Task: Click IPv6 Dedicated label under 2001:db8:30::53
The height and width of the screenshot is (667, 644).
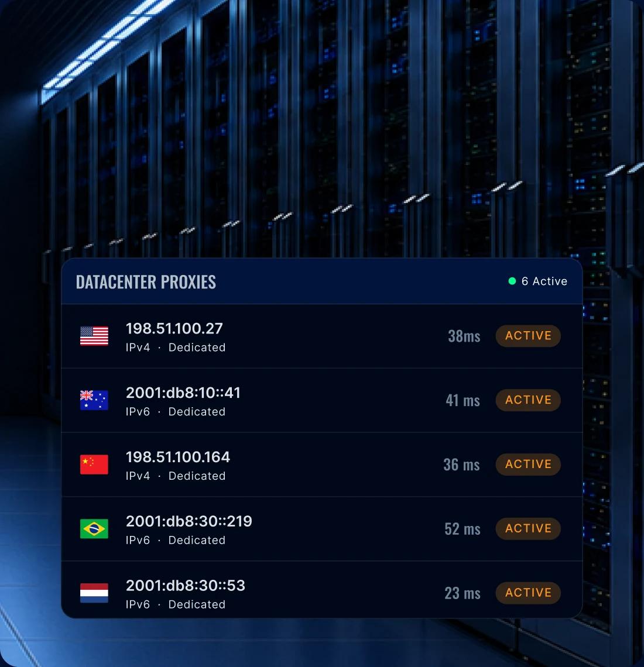Action: [x=176, y=604]
